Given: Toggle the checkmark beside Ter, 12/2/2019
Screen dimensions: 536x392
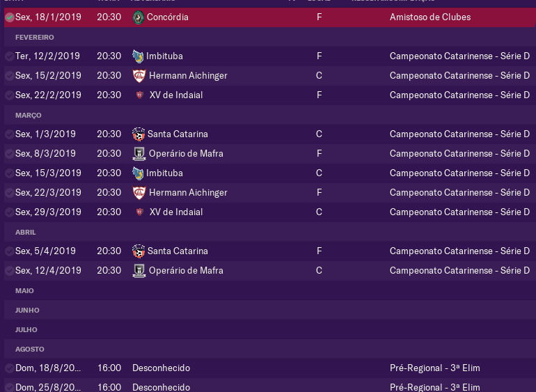Looking at the screenshot, I should (x=10, y=56).
